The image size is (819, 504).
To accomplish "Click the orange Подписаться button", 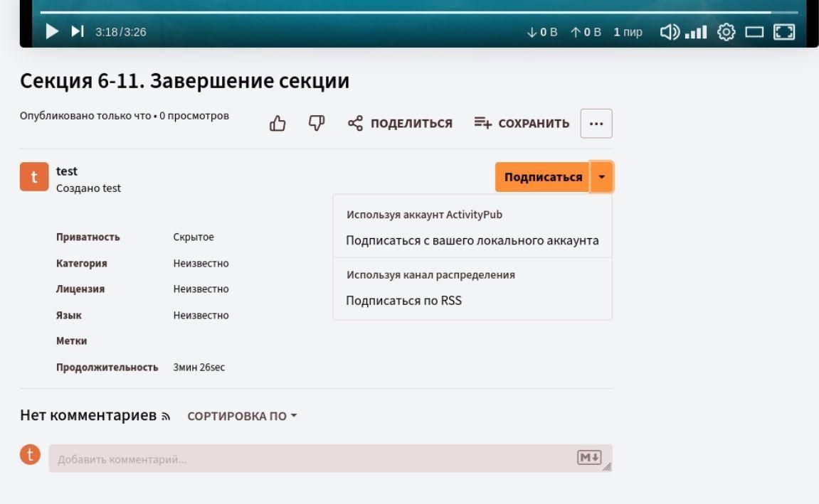I will click(543, 177).
